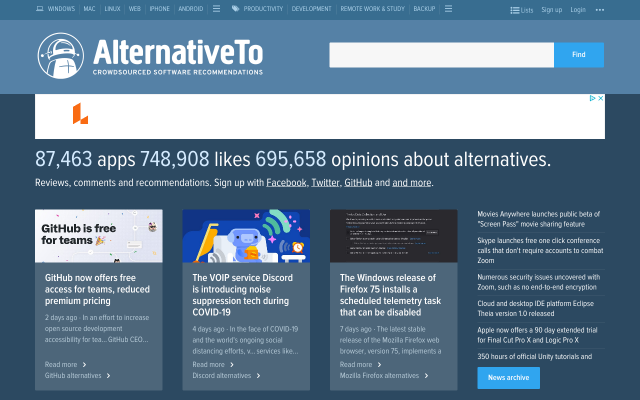This screenshot has height=400, width=640.
Task: Open Apple 90 day trial news
Action: coord(537,335)
